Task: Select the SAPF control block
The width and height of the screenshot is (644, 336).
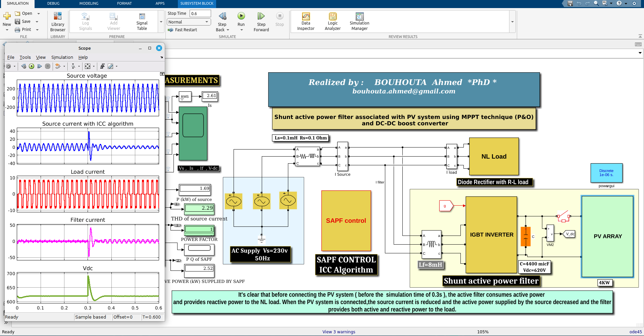Action: pos(346,221)
